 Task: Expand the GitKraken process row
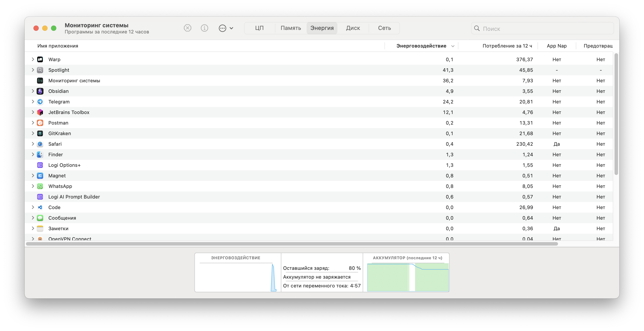pos(33,133)
